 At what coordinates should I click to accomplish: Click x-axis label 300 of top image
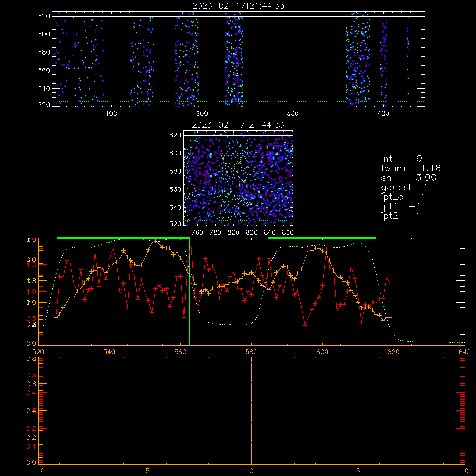pos(293,114)
